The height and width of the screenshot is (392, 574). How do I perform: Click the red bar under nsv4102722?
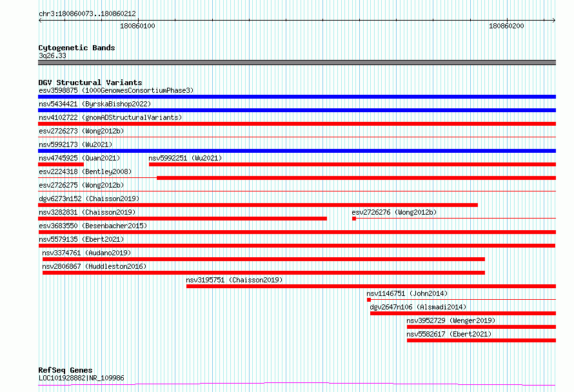pyautogui.click(x=297, y=124)
